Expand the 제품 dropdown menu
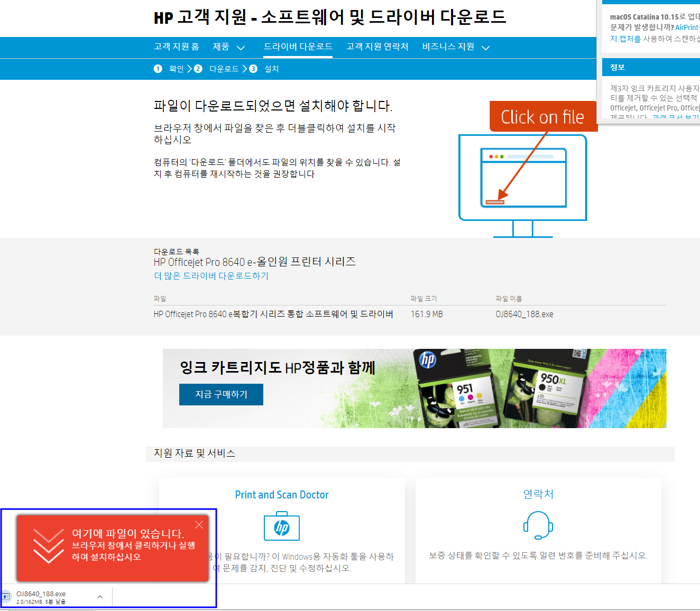Screen dimensions: 700x611 [x=228, y=47]
